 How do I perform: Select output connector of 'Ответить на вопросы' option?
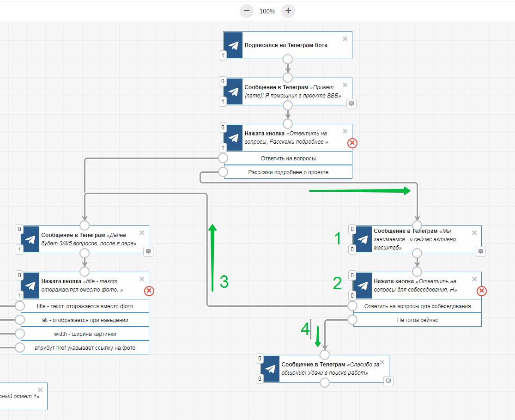coord(223,158)
